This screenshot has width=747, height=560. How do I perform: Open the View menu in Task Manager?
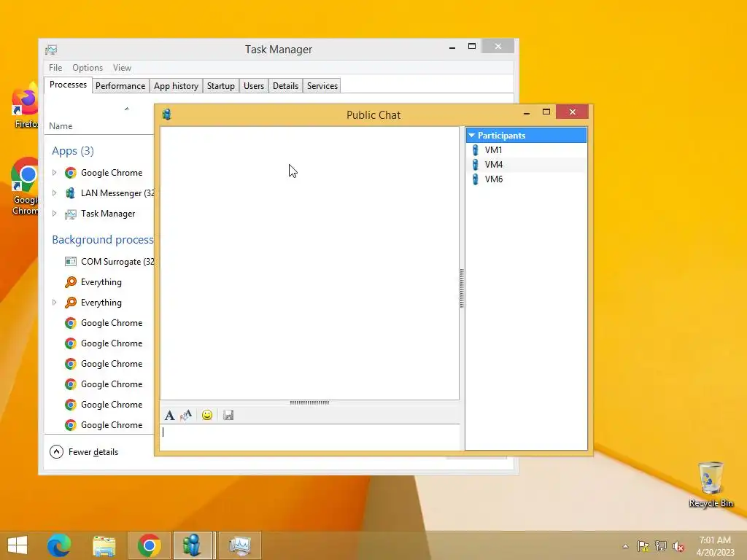click(122, 68)
